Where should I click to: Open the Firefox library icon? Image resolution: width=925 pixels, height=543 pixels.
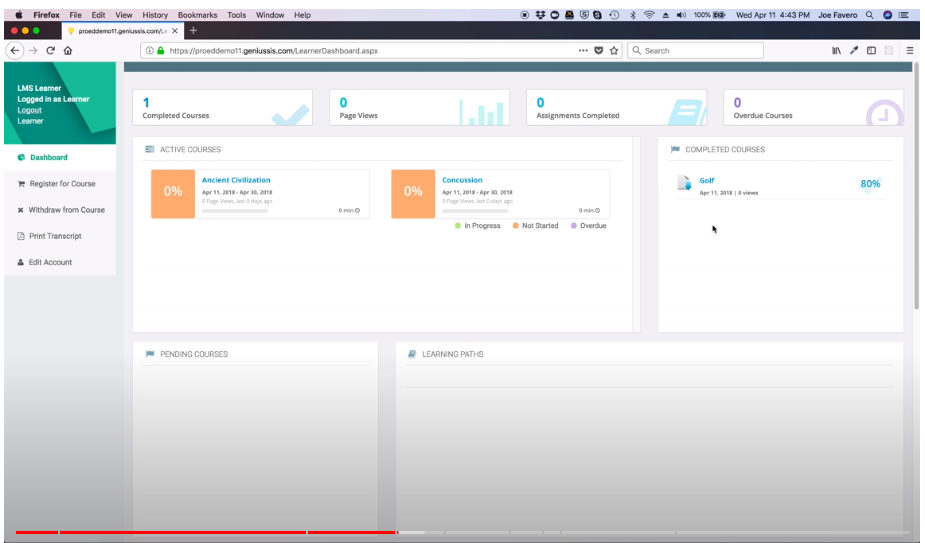coord(836,50)
